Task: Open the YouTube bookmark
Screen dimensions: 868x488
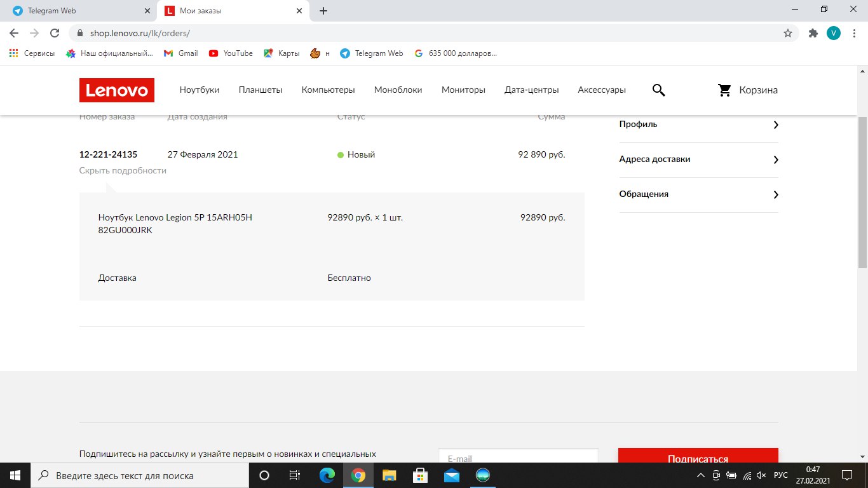Action: tap(231, 53)
